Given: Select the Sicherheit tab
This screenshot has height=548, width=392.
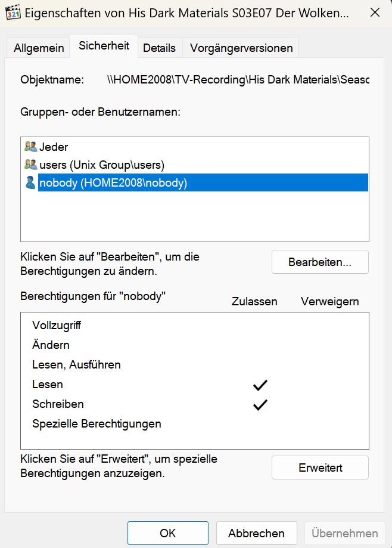Looking at the screenshot, I should (104, 46).
